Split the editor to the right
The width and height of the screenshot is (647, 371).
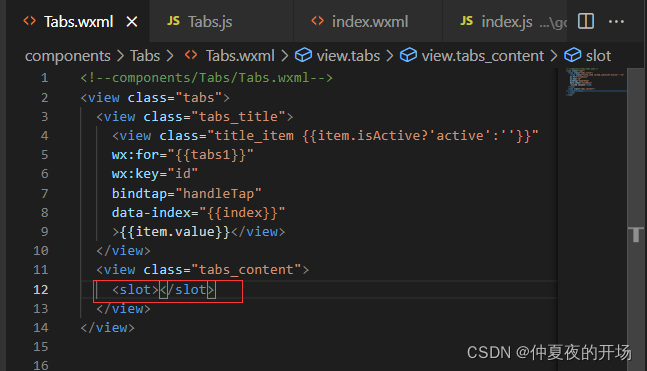tap(586, 21)
